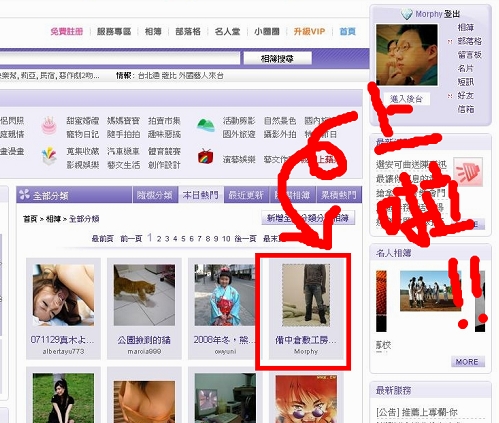Select the 藝文生活 category
This screenshot has width=499, height=423.
pyautogui.click(x=123, y=165)
